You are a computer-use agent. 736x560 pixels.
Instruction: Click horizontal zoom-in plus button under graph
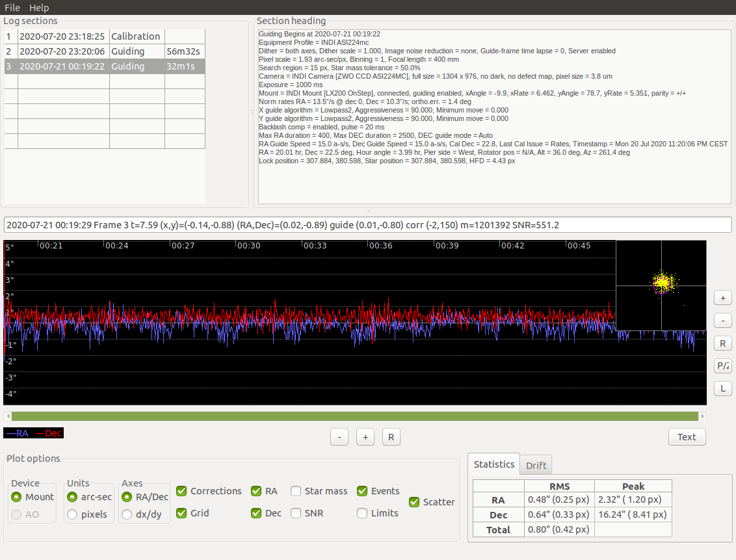click(365, 437)
